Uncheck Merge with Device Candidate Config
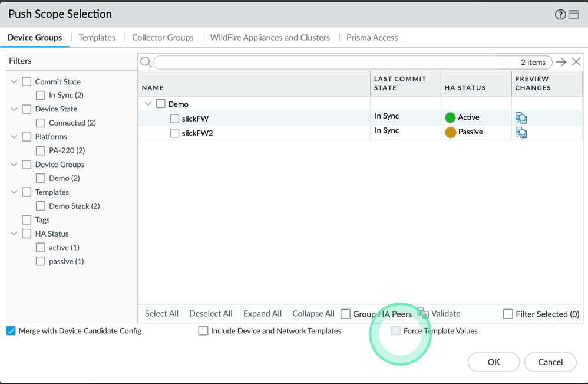The image size is (588, 384). coord(11,331)
